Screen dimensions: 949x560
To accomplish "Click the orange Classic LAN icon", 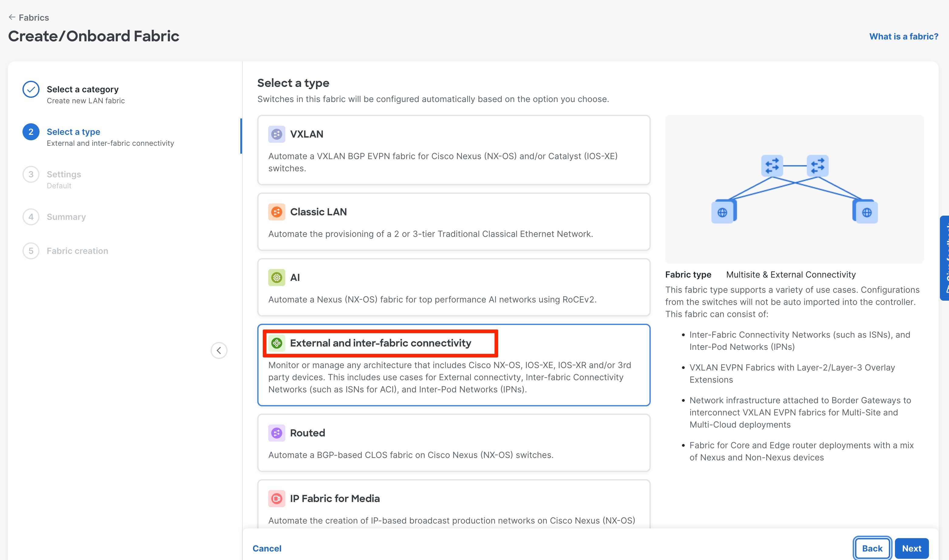I will click(276, 212).
